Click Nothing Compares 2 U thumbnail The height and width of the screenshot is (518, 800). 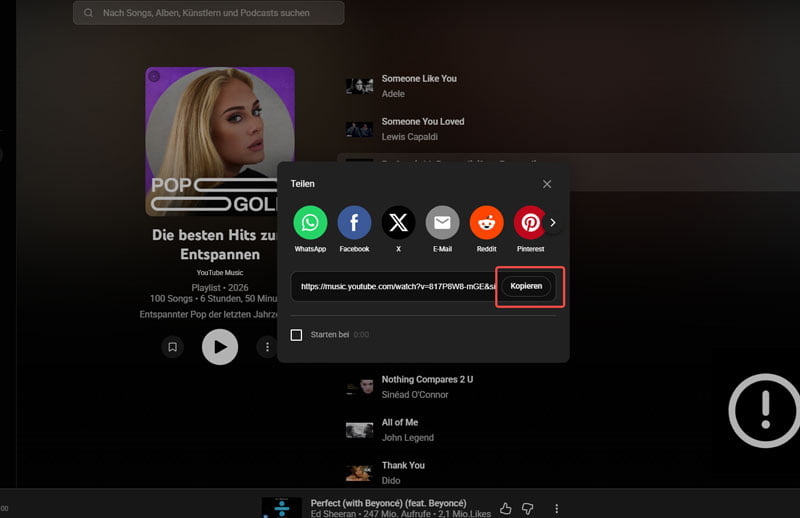(360, 387)
